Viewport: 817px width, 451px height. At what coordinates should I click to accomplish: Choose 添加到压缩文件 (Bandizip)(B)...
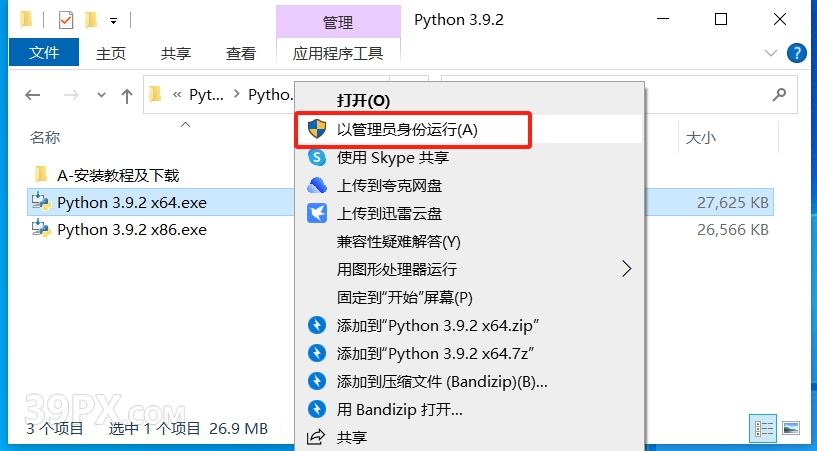(x=469, y=382)
